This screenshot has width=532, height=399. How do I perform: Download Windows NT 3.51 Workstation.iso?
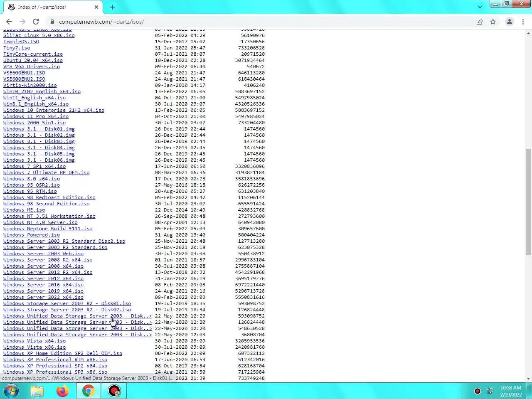49,216
